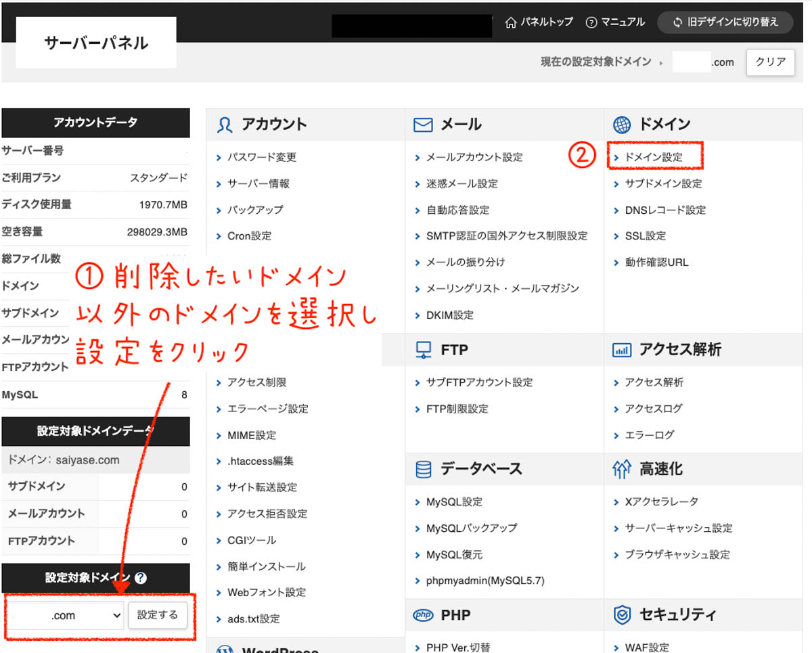Click the アカウント person icon

click(x=225, y=125)
